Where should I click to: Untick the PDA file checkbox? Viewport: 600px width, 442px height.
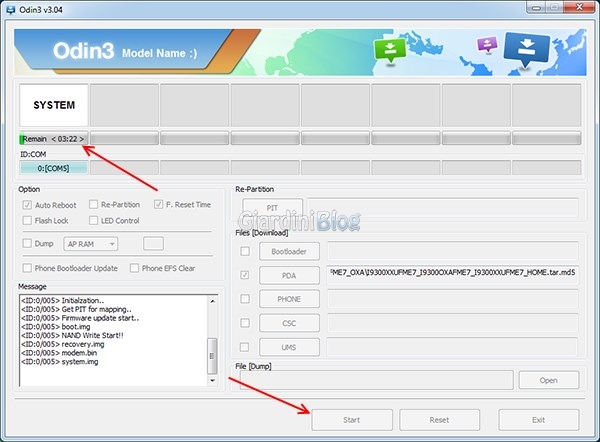[x=245, y=275]
